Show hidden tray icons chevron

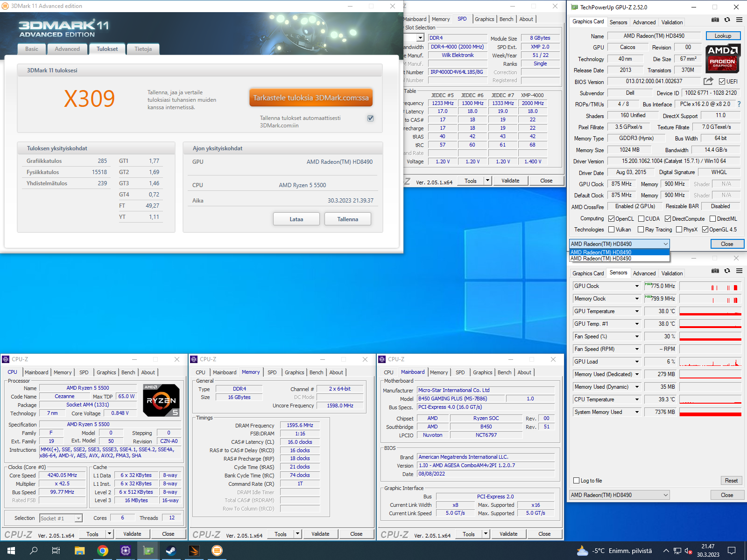coord(666,551)
